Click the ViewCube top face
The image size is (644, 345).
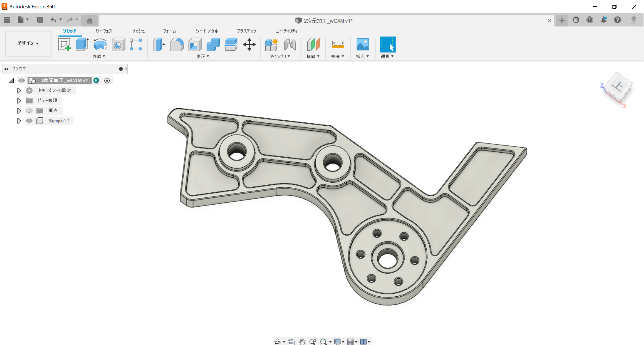[x=617, y=87]
